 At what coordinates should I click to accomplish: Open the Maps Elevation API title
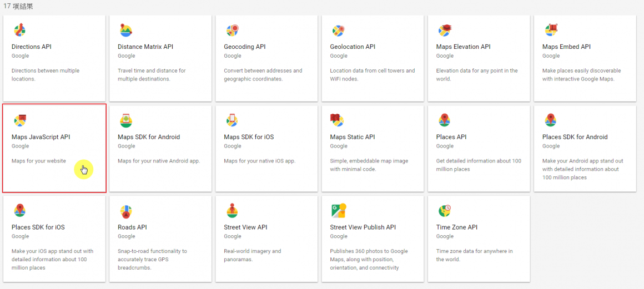(x=463, y=47)
